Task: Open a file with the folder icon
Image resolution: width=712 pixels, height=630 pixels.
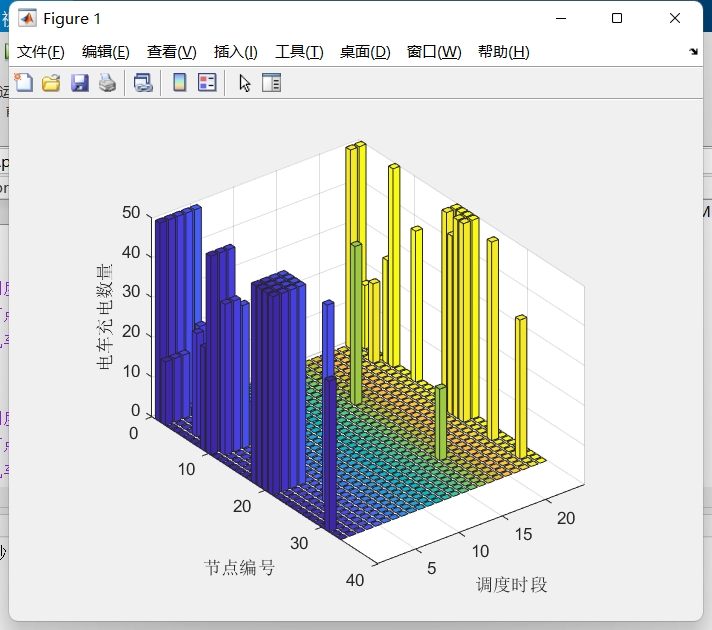Action: pos(51,83)
